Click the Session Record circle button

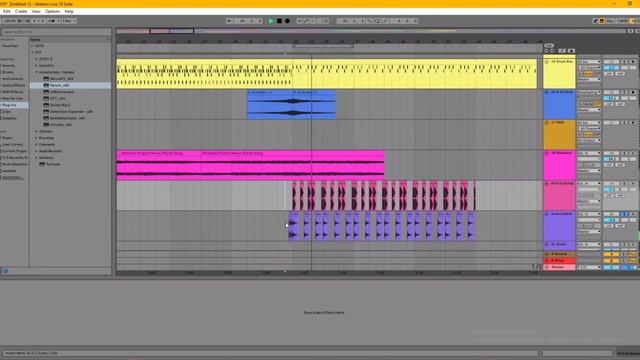[326, 21]
